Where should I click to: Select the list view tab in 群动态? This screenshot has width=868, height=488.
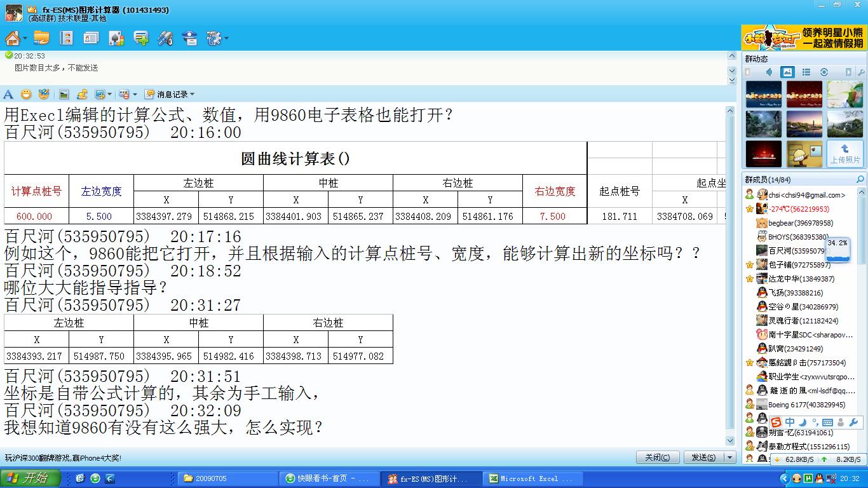pyautogui.click(x=806, y=72)
